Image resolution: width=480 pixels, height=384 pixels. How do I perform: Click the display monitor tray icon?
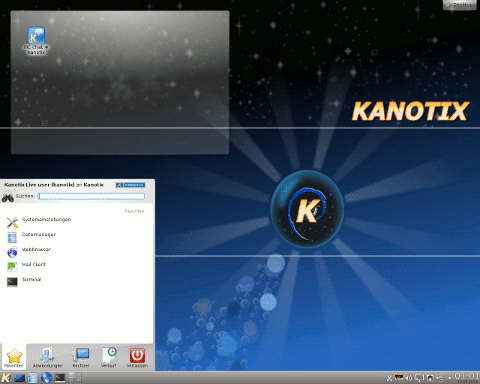coord(419,378)
